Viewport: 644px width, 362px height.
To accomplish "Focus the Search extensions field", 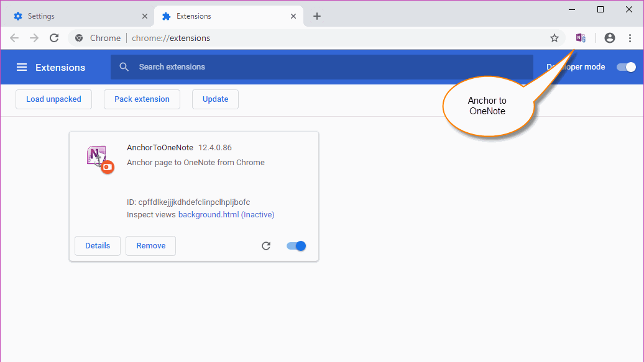I will pos(322,67).
